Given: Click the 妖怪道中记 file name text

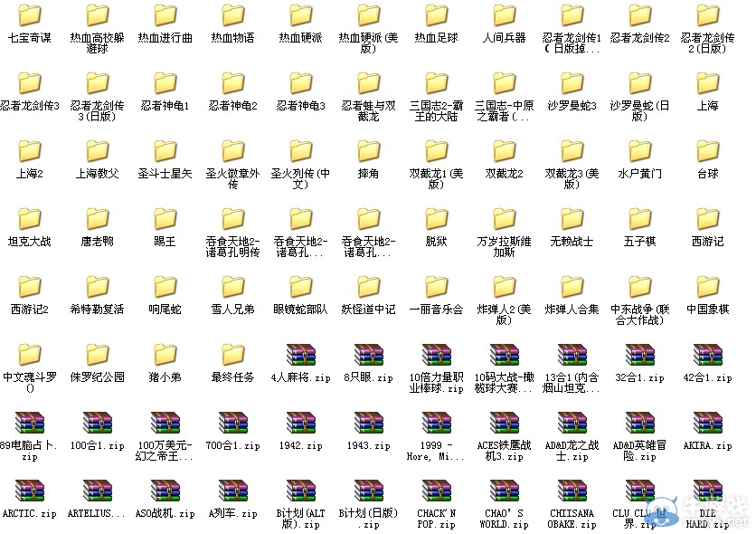Looking at the screenshot, I should click(x=368, y=310).
